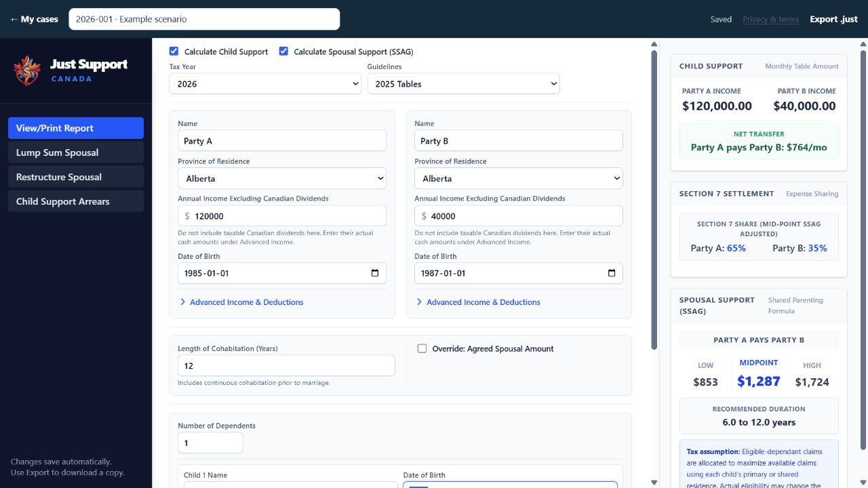Click Party A annual income field showing 120000
Viewport: 868px width, 488px height.
(x=282, y=216)
